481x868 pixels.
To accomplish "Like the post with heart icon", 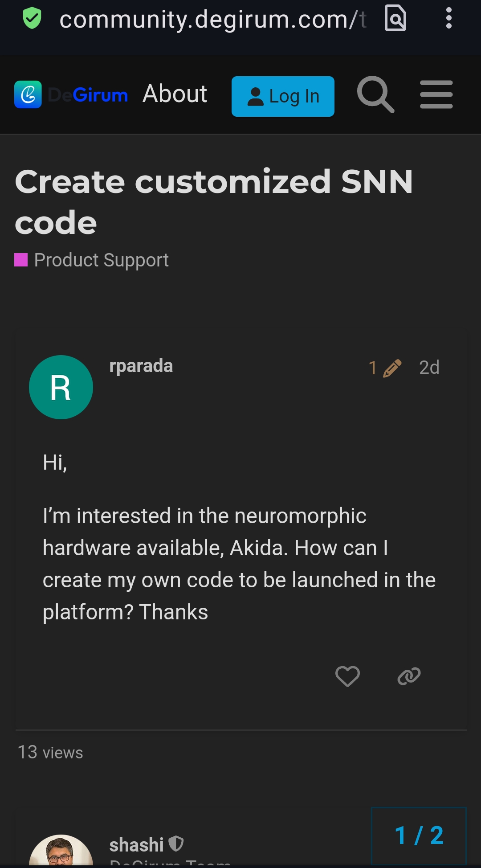I will click(347, 676).
